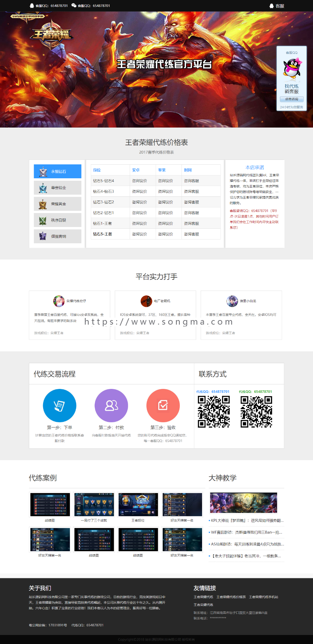Open the 王者荣耀代练手机站 footer link
Viewport: 313px width, 644px height.
click(x=264, y=597)
